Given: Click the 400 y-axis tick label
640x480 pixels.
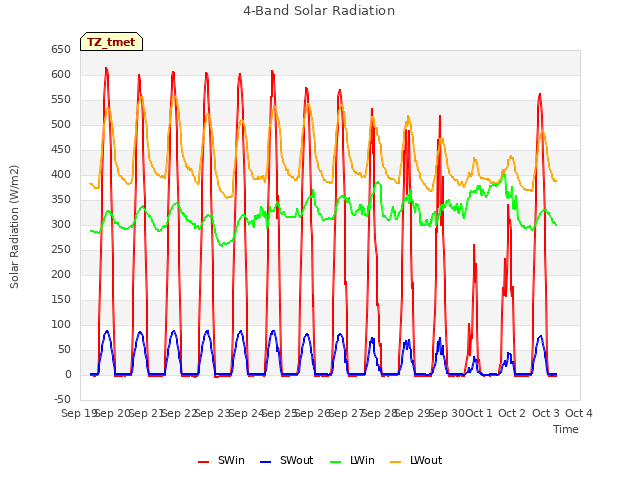Looking at the screenshot, I should coord(61,175).
